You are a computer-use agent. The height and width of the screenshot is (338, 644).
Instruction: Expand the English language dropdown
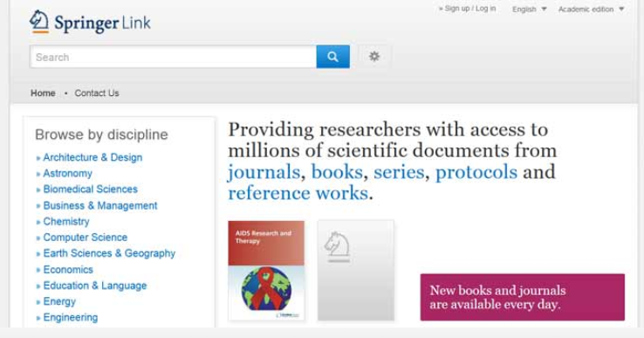pos(529,9)
